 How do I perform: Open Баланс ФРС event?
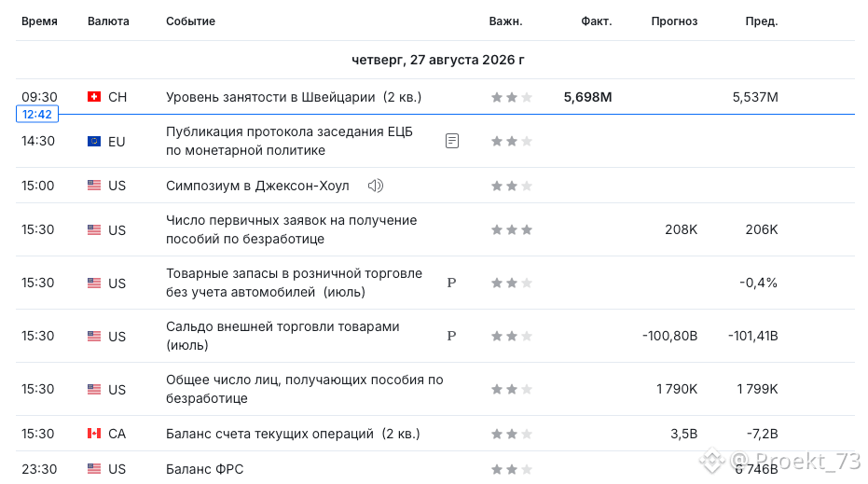tap(205, 469)
